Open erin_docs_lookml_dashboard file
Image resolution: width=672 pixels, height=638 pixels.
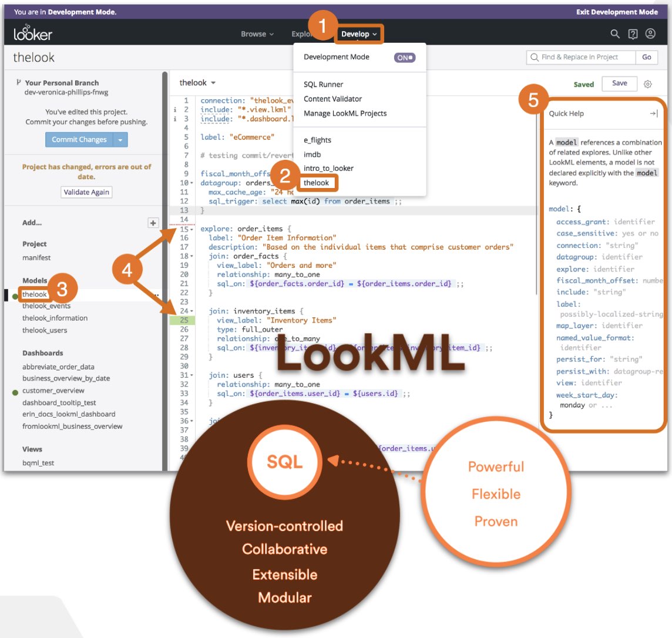[x=69, y=414]
